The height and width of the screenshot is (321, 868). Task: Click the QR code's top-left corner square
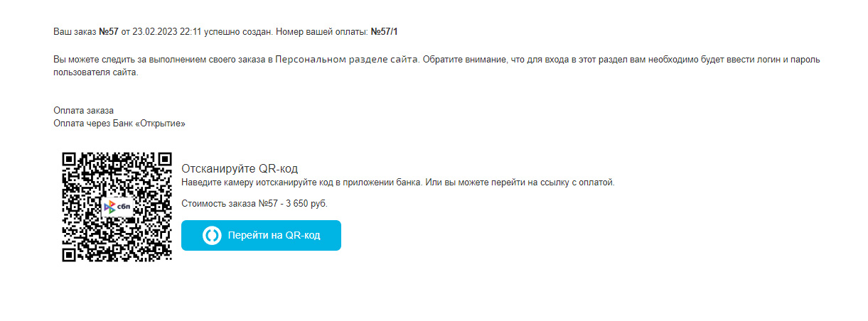click(x=70, y=160)
